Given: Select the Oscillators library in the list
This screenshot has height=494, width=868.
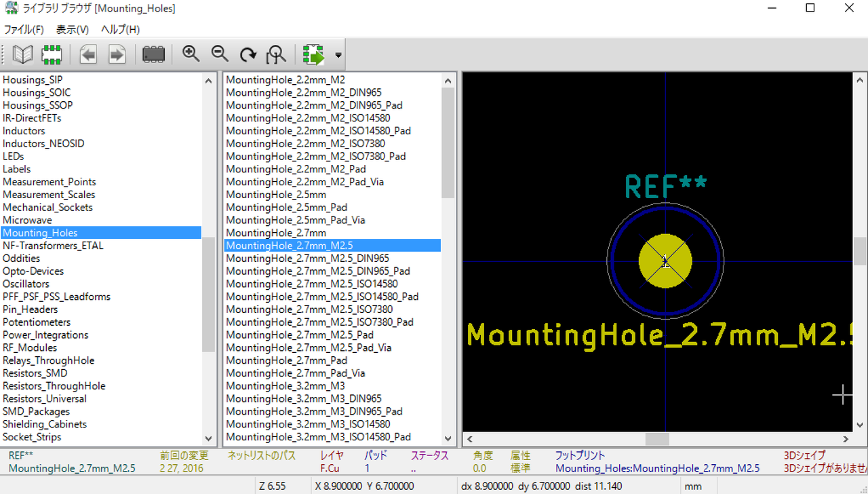Looking at the screenshot, I should point(26,284).
